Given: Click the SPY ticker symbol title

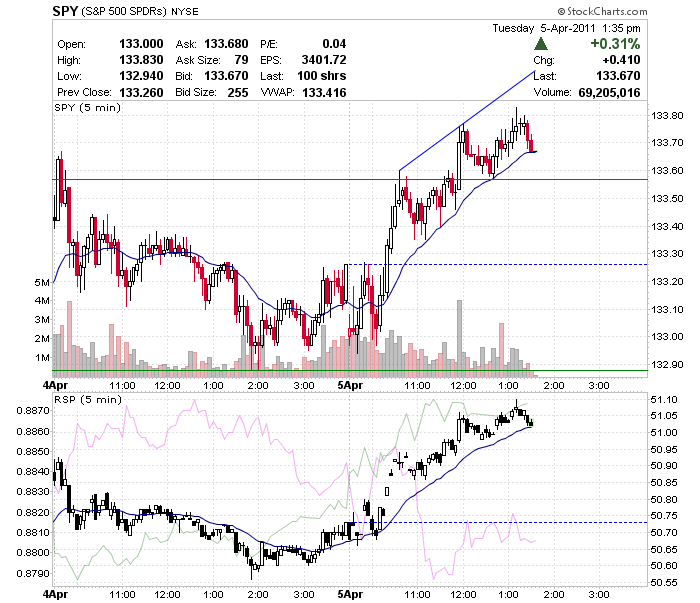Looking at the screenshot, I should pos(65,11).
